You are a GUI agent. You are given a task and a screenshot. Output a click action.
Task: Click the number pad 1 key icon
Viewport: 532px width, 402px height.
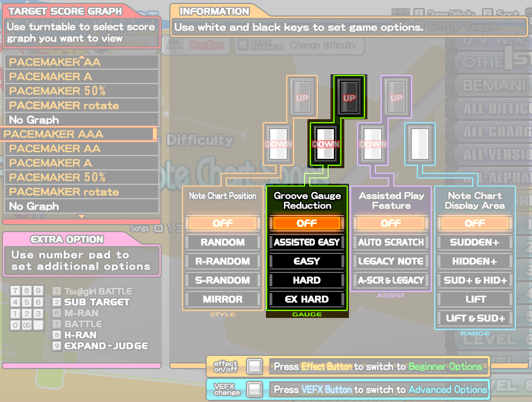[16, 314]
